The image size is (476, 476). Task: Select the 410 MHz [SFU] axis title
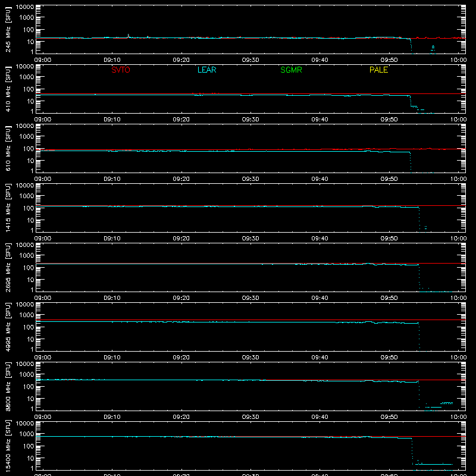[x=8, y=89]
